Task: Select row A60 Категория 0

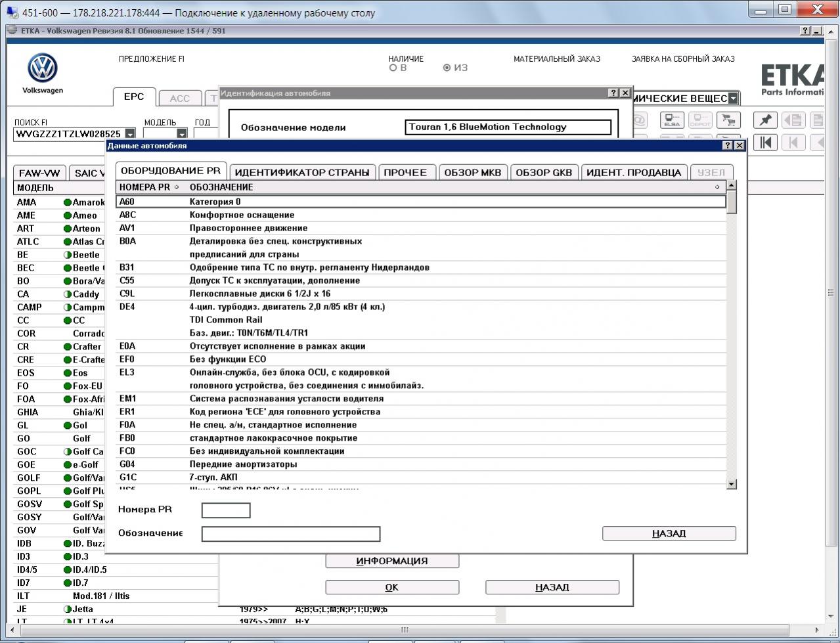Action: [x=421, y=202]
